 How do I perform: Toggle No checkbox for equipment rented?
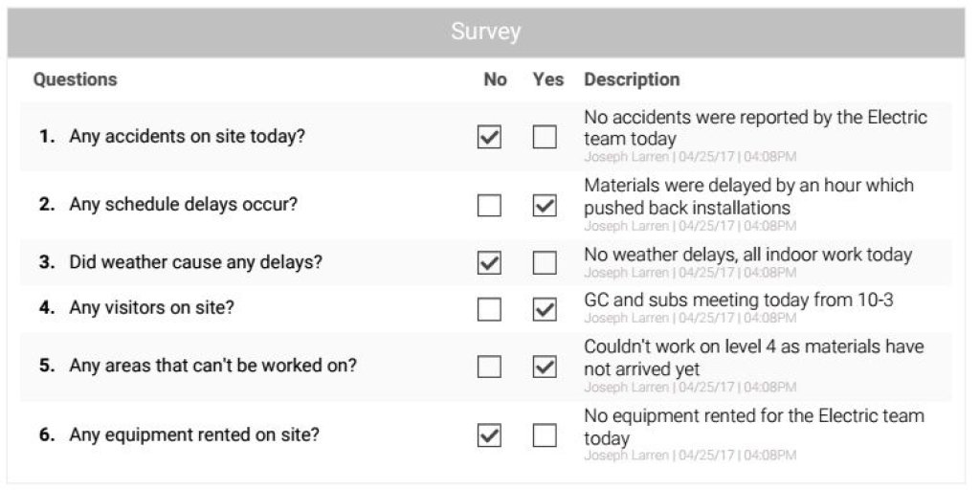tap(489, 435)
